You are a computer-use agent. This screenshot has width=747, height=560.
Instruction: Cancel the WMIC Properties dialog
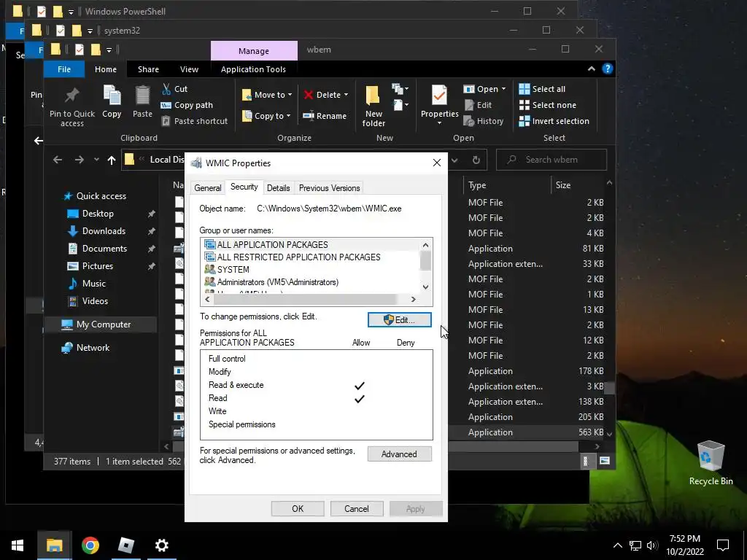click(356, 508)
